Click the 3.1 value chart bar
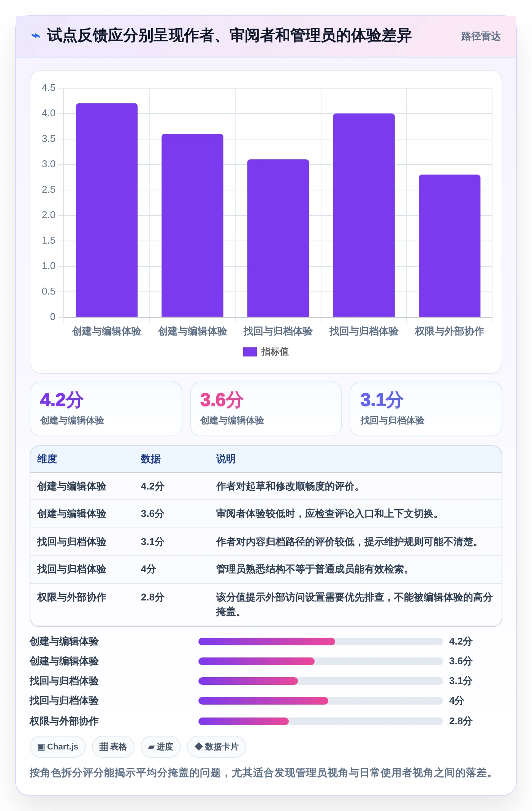The width and height of the screenshot is (532, 811). click(x=278, y=238)
